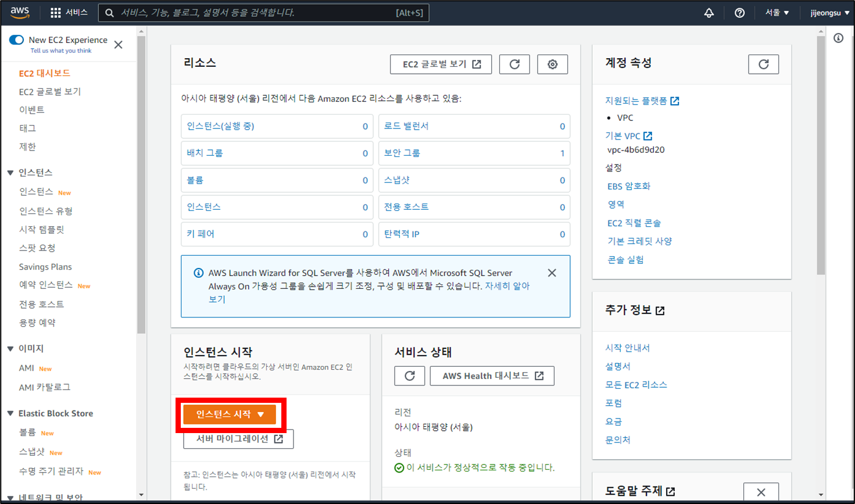This screenshot has height=504, width=855.
Task: Dismiss the AWS Launch Wizard info banner
Action: (x=552, y=273)
